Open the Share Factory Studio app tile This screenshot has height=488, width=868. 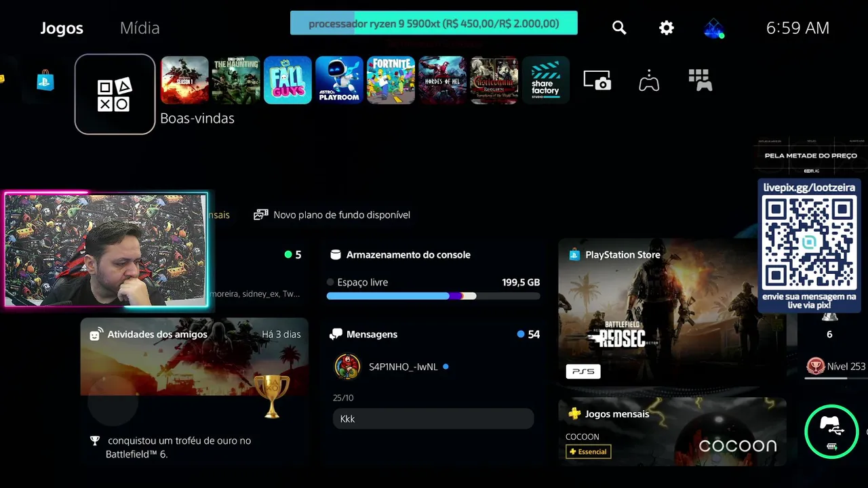(x=545, y=80)
